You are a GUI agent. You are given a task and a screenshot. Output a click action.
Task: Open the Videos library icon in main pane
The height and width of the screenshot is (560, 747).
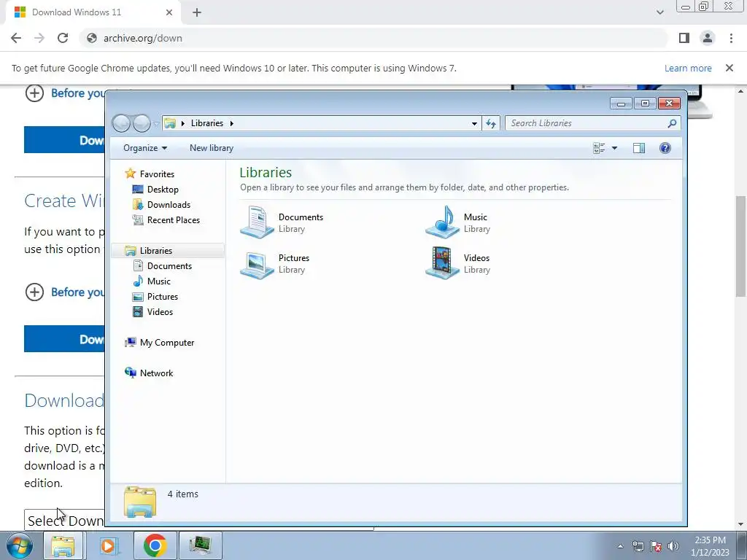442,263
